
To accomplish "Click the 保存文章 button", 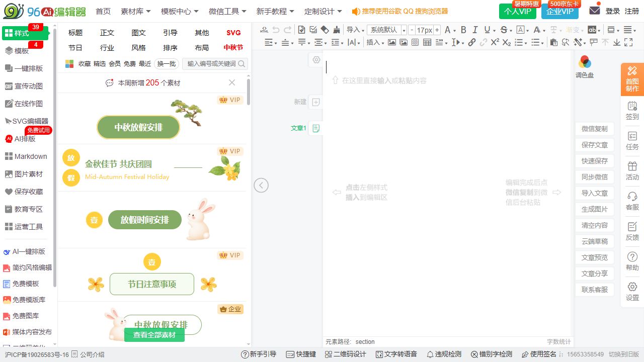I will (595, 145).
